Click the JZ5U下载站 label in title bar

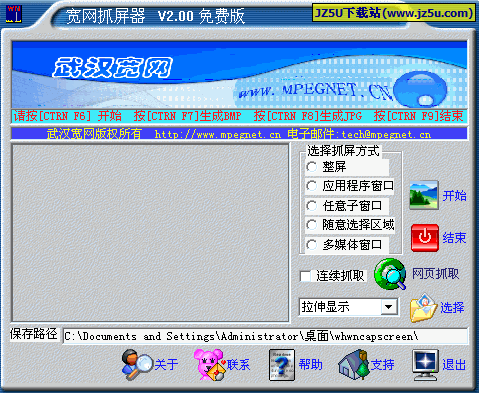click(394, 13)
